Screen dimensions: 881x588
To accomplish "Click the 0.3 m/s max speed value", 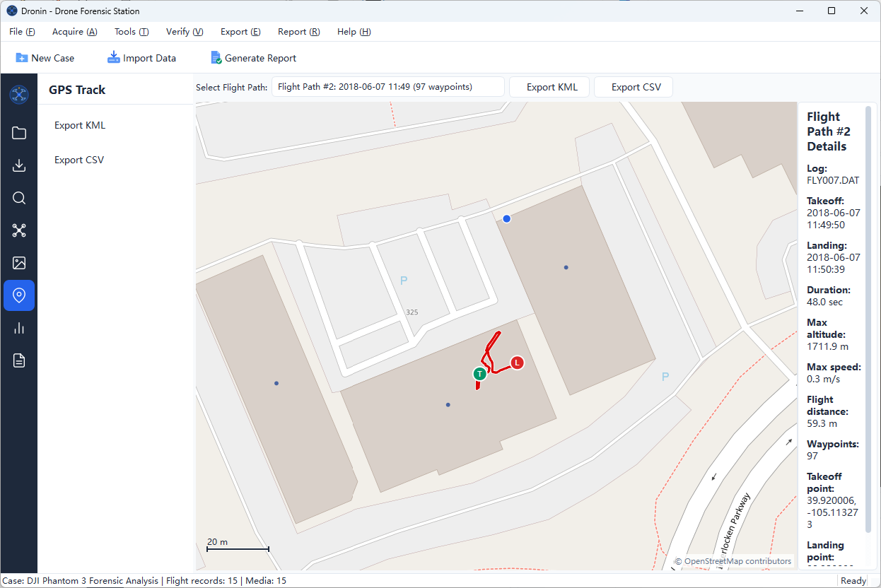I will coord(823,379).
